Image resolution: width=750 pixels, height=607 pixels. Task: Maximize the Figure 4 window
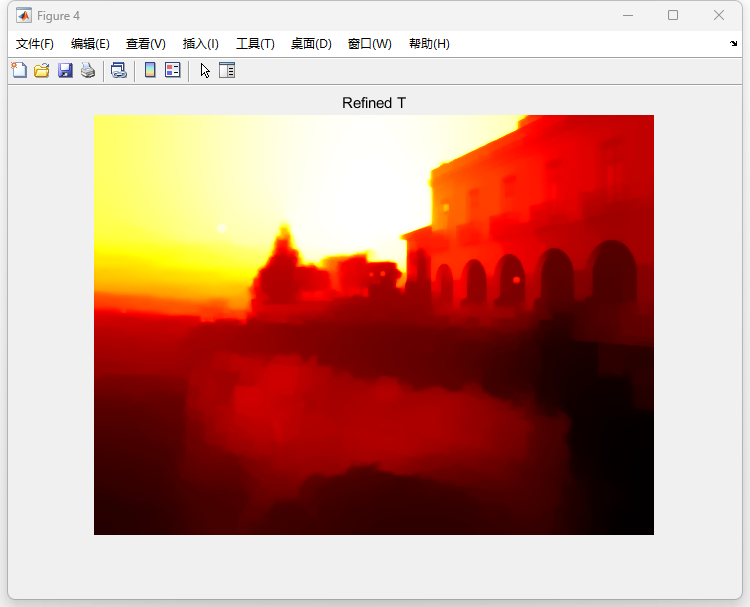(x=673, y=16)
